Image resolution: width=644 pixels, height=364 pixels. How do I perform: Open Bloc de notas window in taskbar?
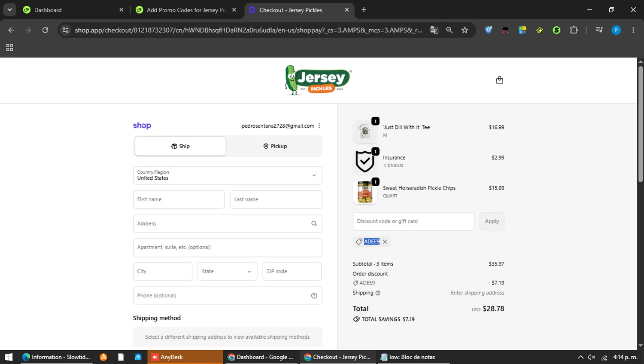tap(413, 357)
